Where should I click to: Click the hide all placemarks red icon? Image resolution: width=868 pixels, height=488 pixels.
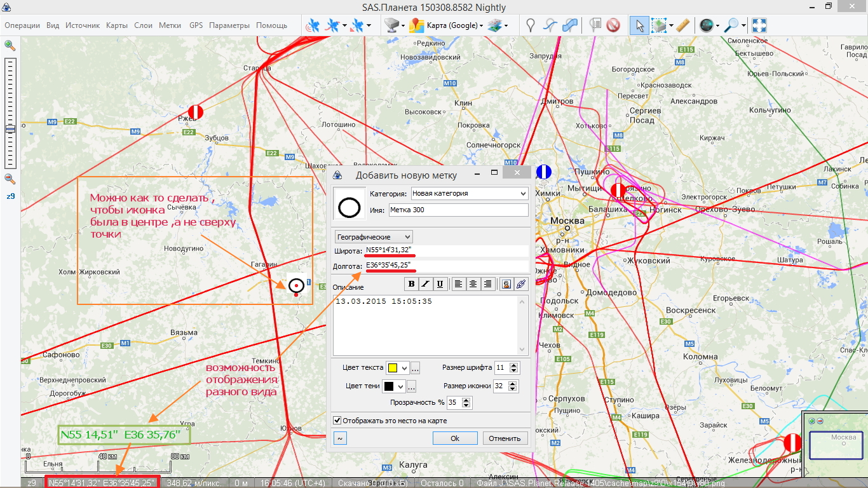click(613, 25)
